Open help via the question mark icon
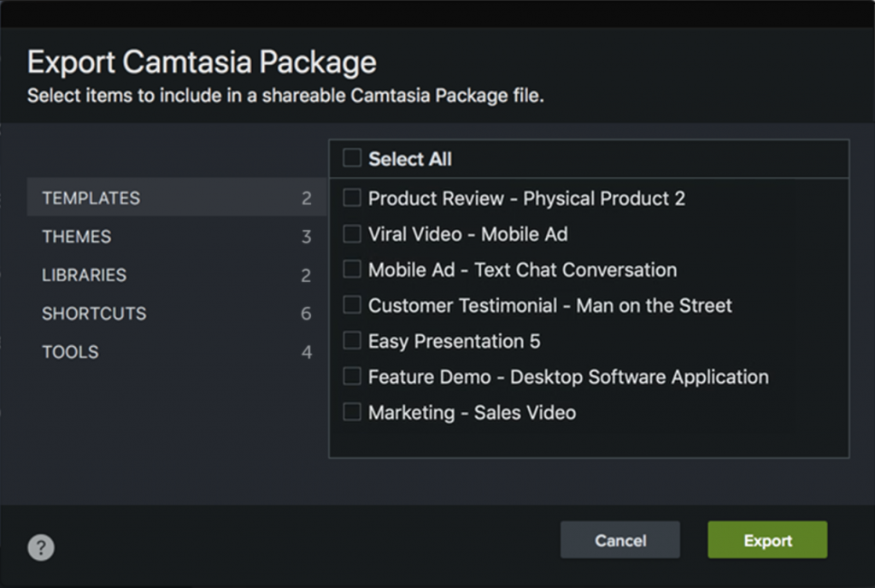The image size is (875, 588). point(41,547)
